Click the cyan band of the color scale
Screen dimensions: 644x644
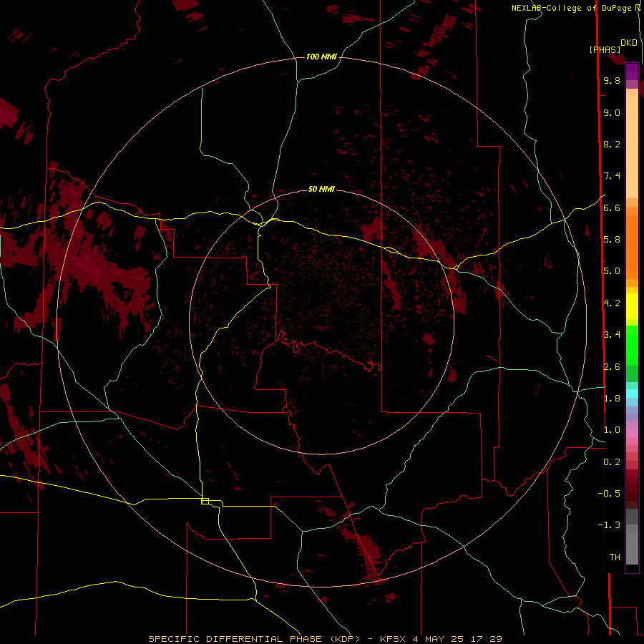(632, 394)
